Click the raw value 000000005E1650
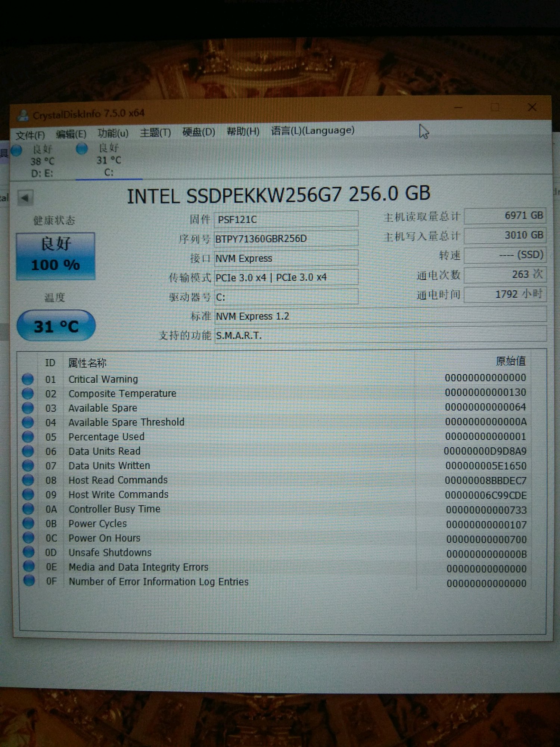Image resolution: width=560 pixels, height=747 pixels. tap(486, 466)
